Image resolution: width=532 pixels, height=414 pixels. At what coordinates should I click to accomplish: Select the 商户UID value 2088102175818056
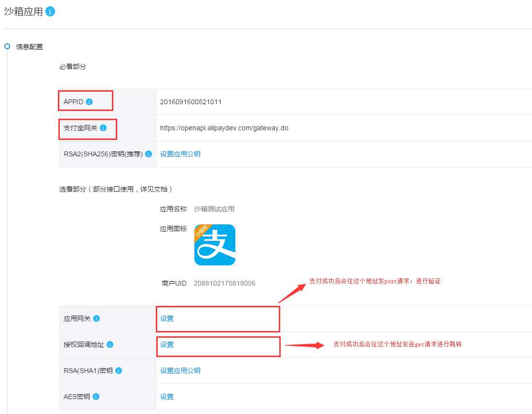225,283
